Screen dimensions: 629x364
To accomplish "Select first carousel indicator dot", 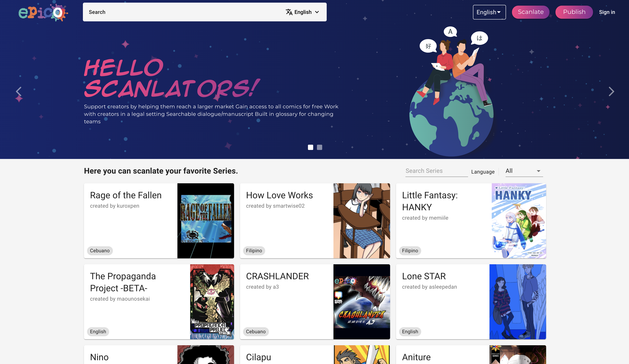I will (310, 147).
